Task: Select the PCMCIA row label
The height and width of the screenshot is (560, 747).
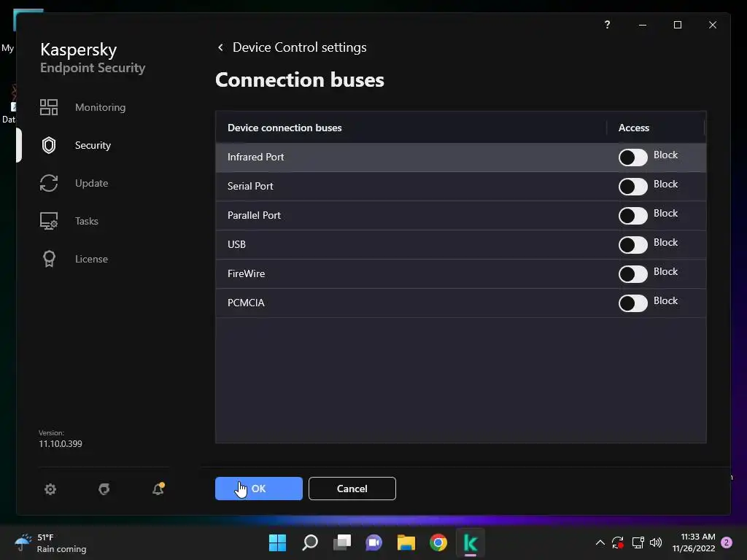Action: coord(246,303)
